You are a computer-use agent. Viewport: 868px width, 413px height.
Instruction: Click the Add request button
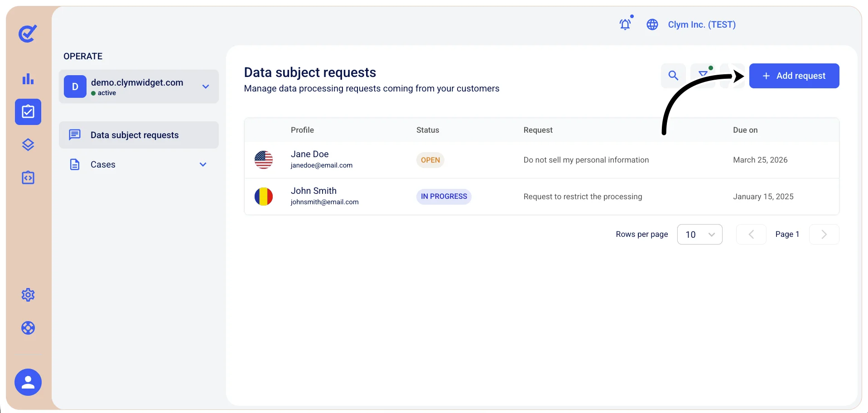[x=794, y=76]
